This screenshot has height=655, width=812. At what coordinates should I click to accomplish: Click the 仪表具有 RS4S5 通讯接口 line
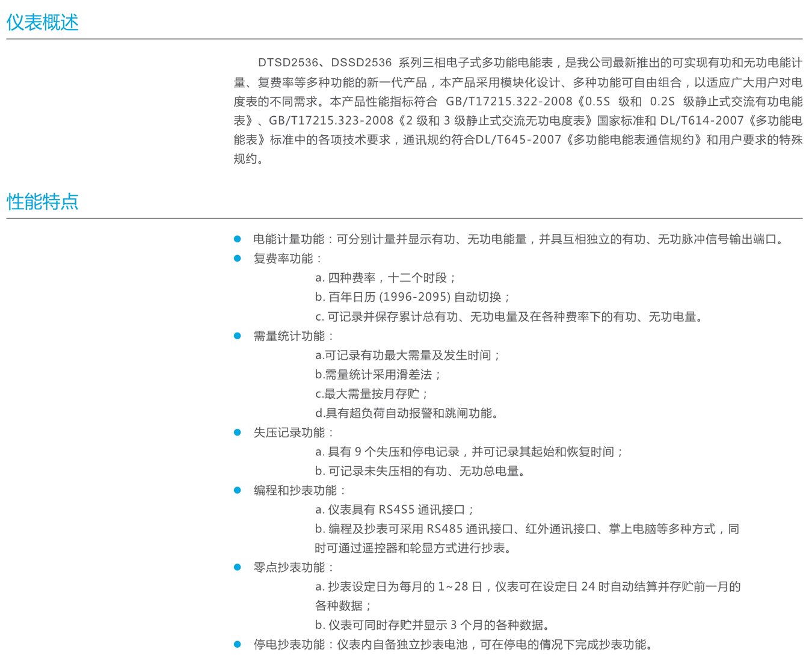tap(395, 509)
